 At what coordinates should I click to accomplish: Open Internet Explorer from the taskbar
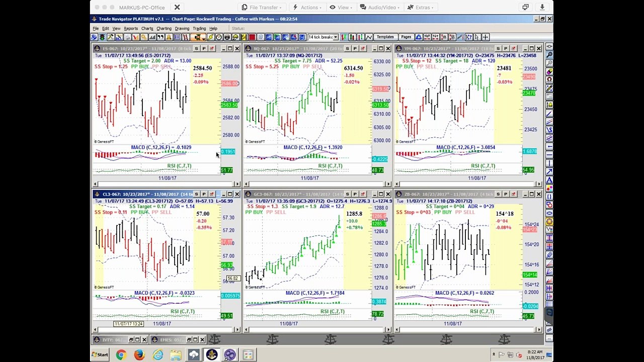point(157,355)
